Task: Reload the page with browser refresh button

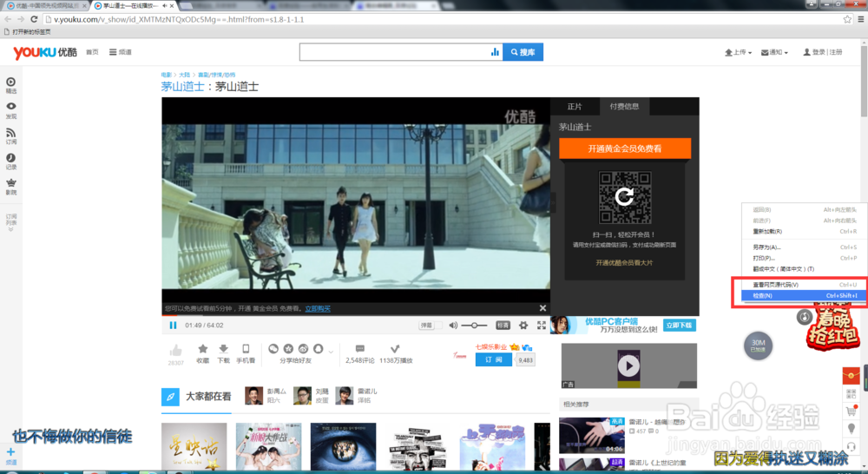Action: (34, 19)
